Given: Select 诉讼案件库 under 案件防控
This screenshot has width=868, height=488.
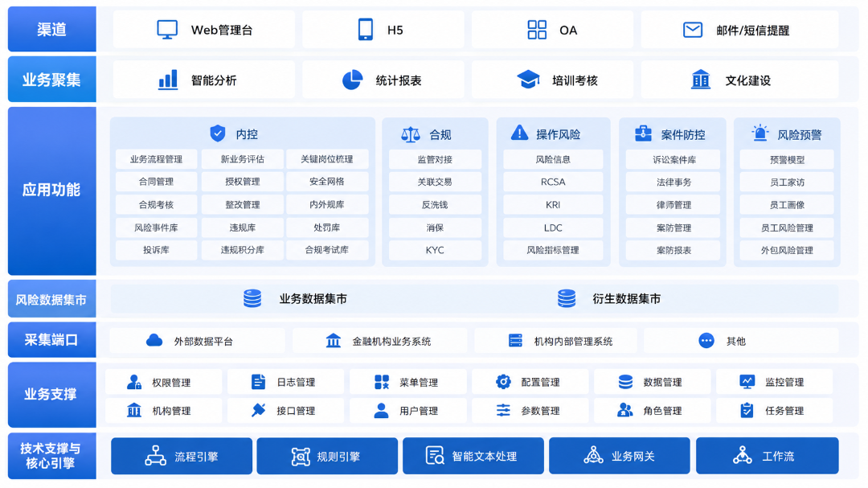Looking at the screenshot, I should 674,159.
